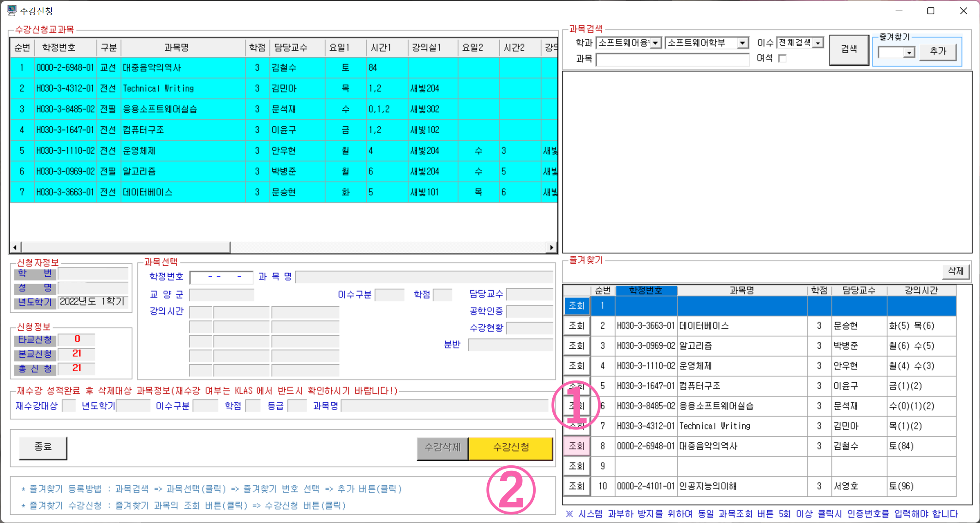Select the Technical Writing enrolled row

284,89
